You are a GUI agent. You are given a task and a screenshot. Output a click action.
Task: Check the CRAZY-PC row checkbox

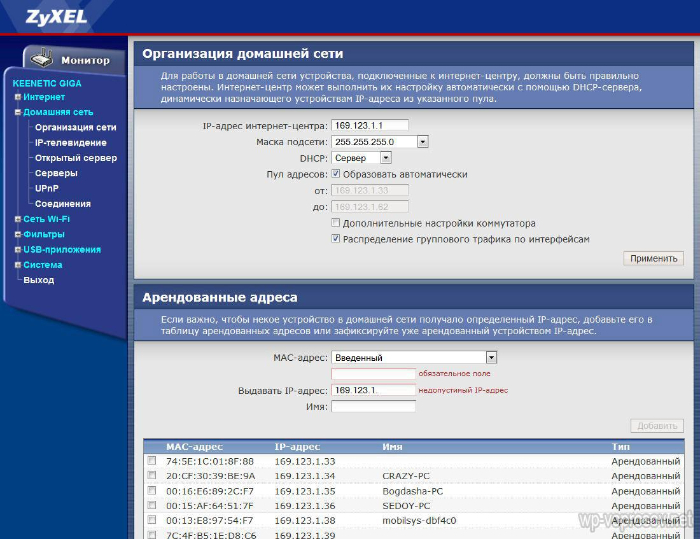pyautogui.click(x=152, y=475)
